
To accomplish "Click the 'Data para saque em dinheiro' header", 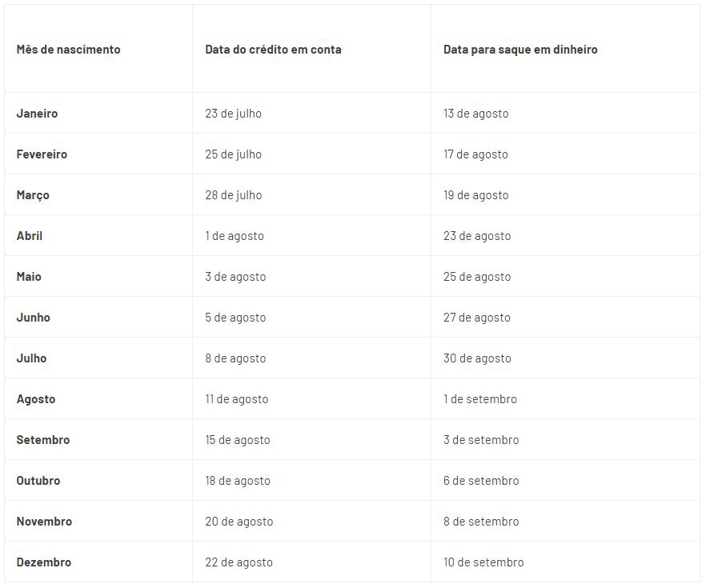I will (520, 50).
